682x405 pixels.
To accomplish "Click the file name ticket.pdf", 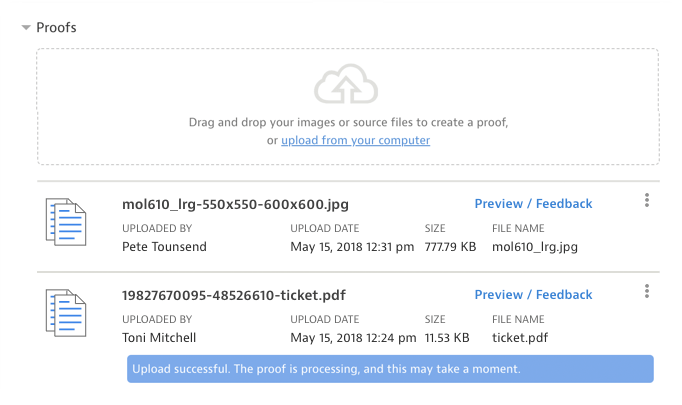I will click(522, 336).
